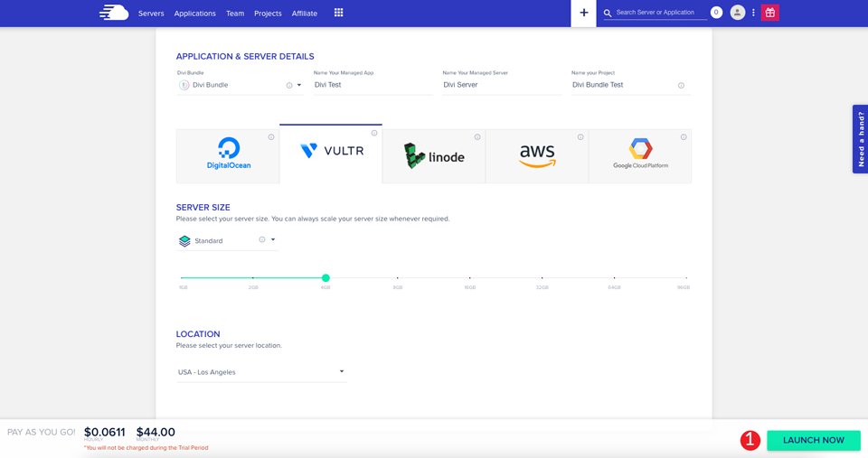Screen dimensions: 868x458
Task: Click the Standard stacked layers icon
Action: [184, 240]
